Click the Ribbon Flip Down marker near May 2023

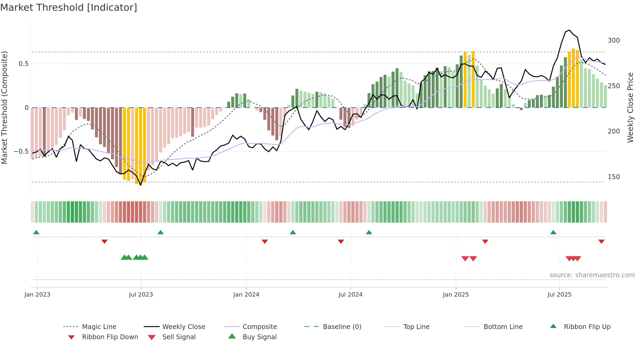105,242
